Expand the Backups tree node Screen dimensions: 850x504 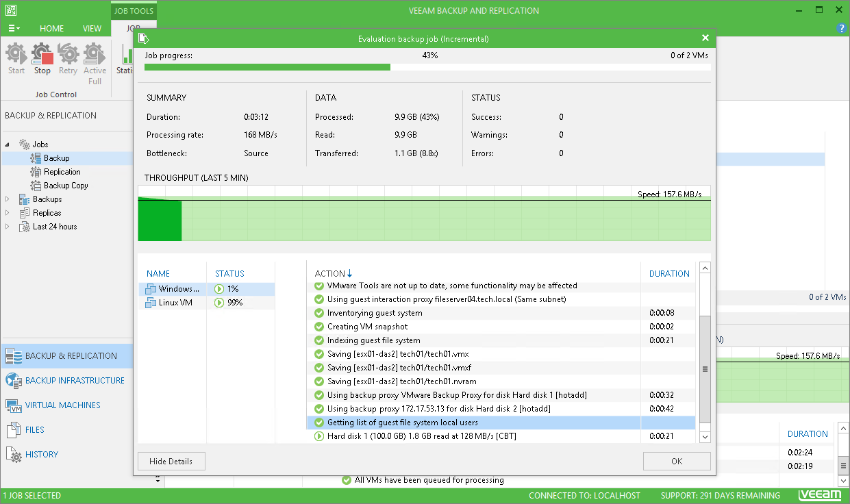8,199
